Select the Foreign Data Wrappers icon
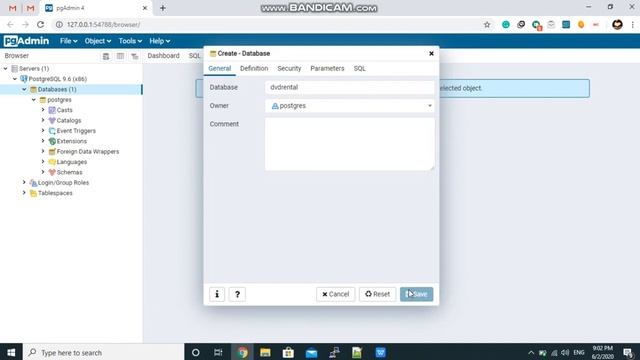640x360 pixels. pos(52,152)
